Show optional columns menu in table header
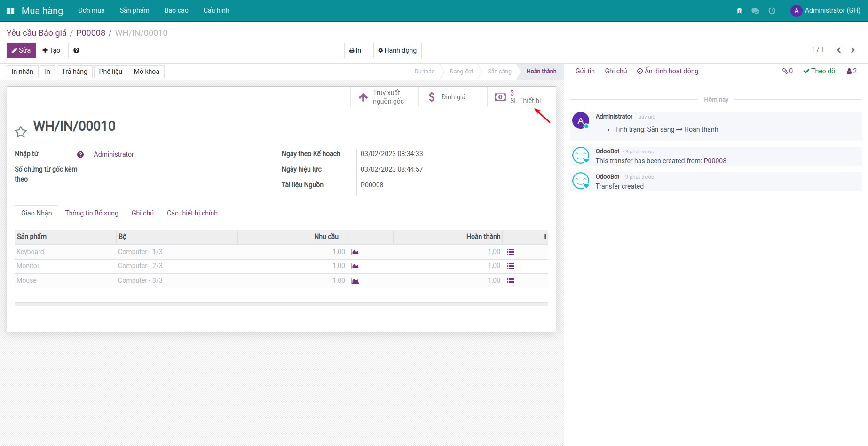Viewport: 868px width, 446px height. (545, 237)
